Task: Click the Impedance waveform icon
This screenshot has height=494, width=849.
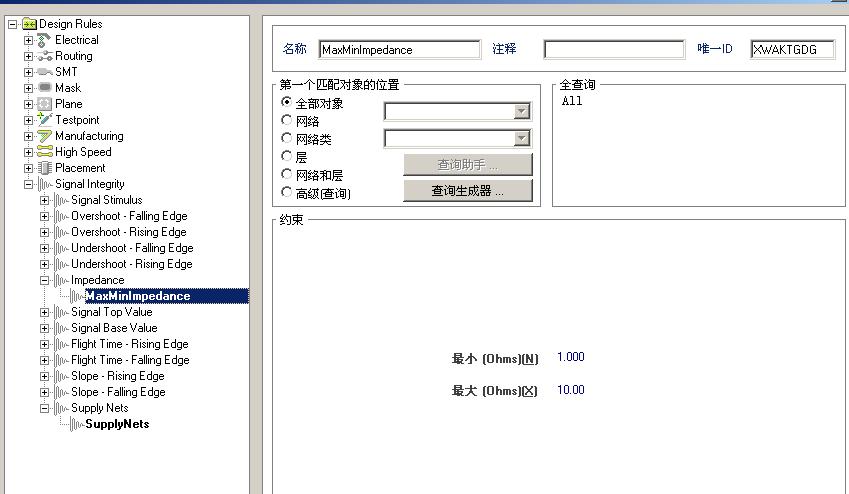Action: tap(61, 280)
